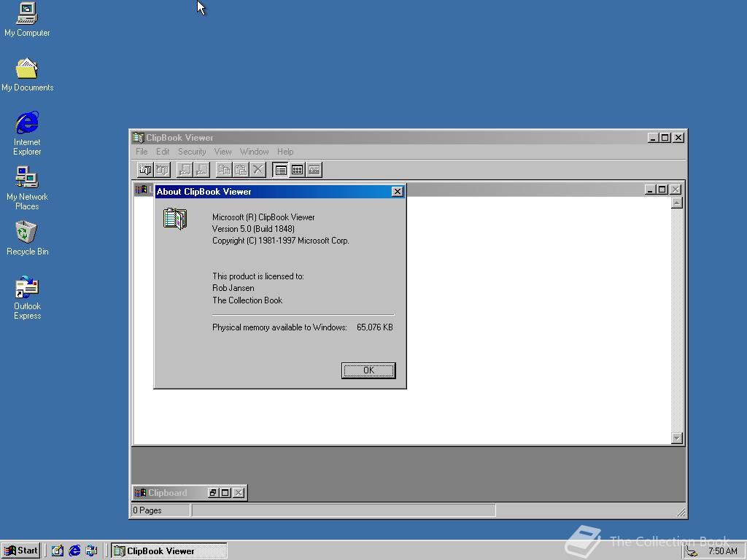Click the 7:50 AM clock

722,551
